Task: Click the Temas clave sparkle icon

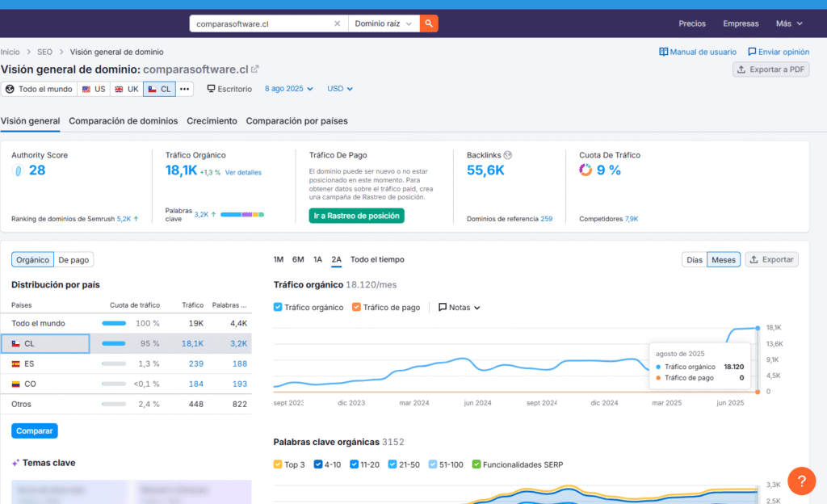Action: [15, 463]
